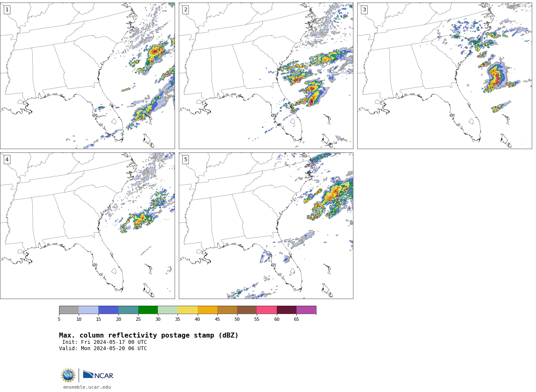Pick the orange 40-45 dBZ swatch
Screen dimensions: 536x392
(207, 310)
